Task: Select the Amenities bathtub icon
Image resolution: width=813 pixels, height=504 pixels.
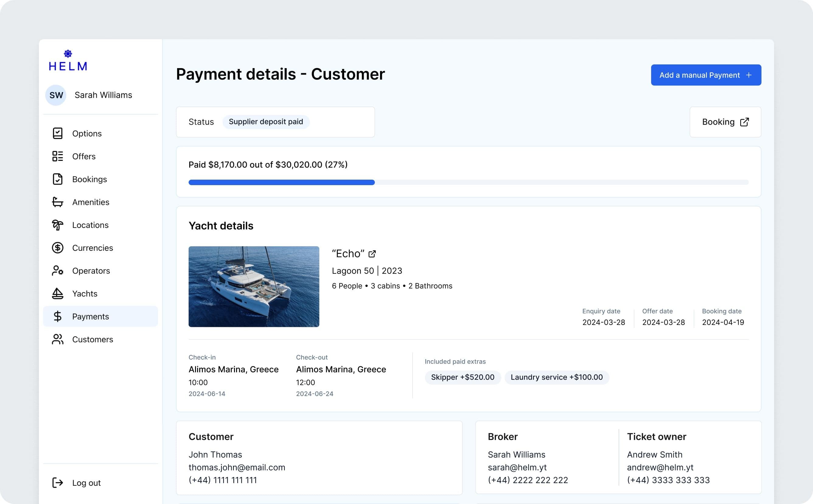Action: (x=58, y=202)
